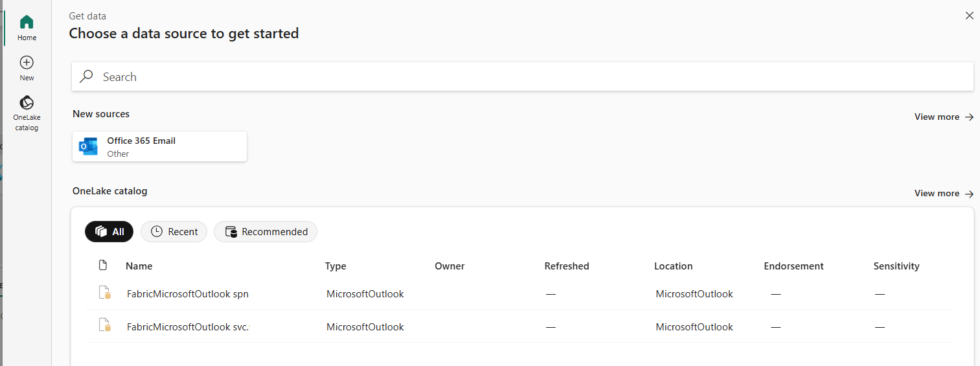Click the Office 365 Email Outlook icon
Image resolution: width=980 pixels, height=366 pixels.
88,146
